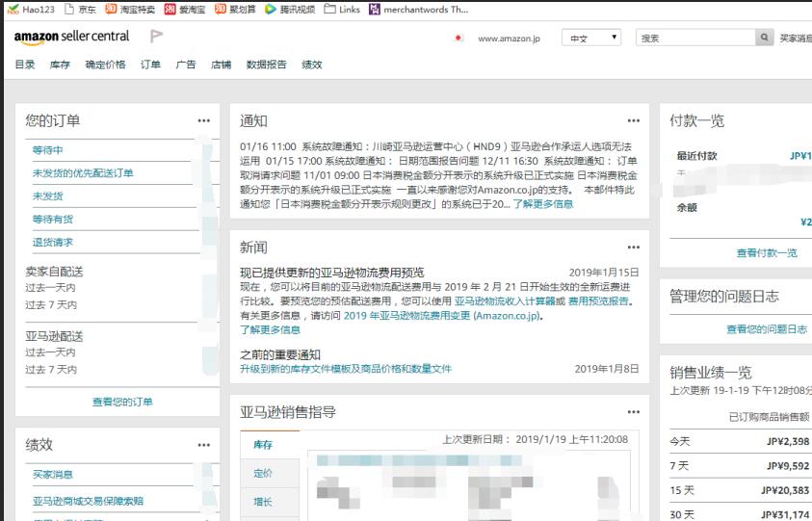The height and width of the screenshot is (521, 812).
Task: Open the 腾讯视频 bookmark
Action: coord(290,9)
